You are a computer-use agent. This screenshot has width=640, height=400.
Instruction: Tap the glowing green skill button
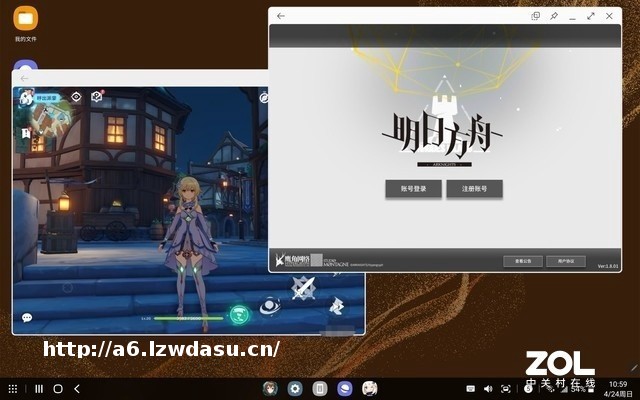pyautogui.click(x=238, y=315)
